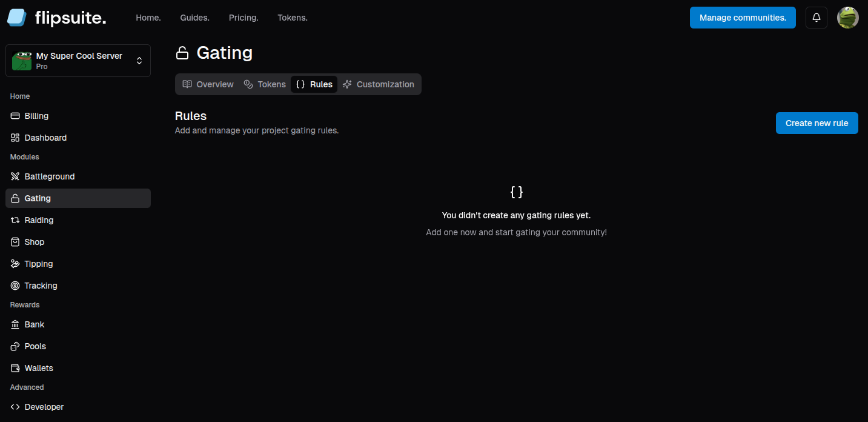This screenshot has height=422, width=868.
Task: Open the Developer advanced label
Action: point(44,407)
